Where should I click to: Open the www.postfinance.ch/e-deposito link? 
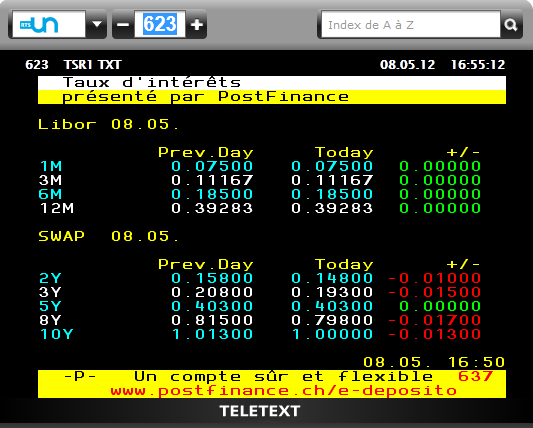(x=283, y=391)
